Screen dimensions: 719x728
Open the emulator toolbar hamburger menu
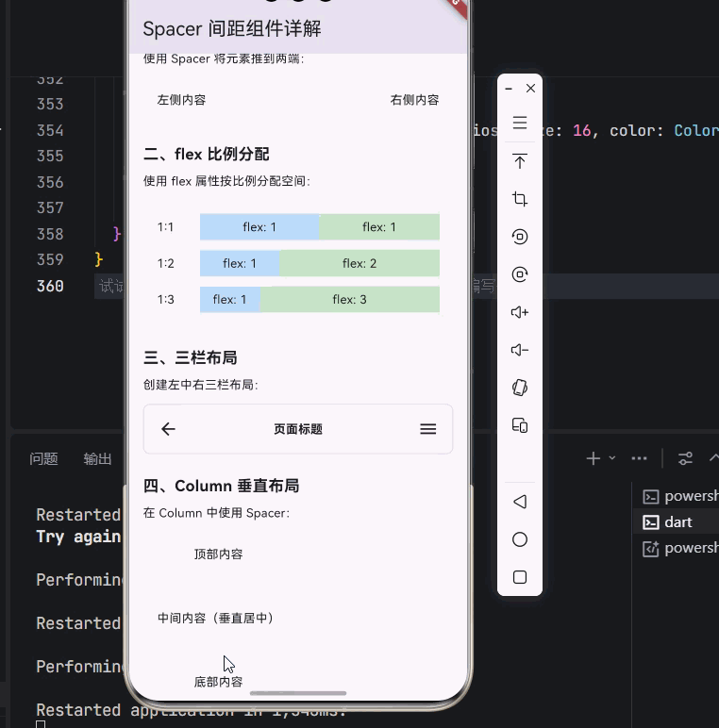pos(520,123)
